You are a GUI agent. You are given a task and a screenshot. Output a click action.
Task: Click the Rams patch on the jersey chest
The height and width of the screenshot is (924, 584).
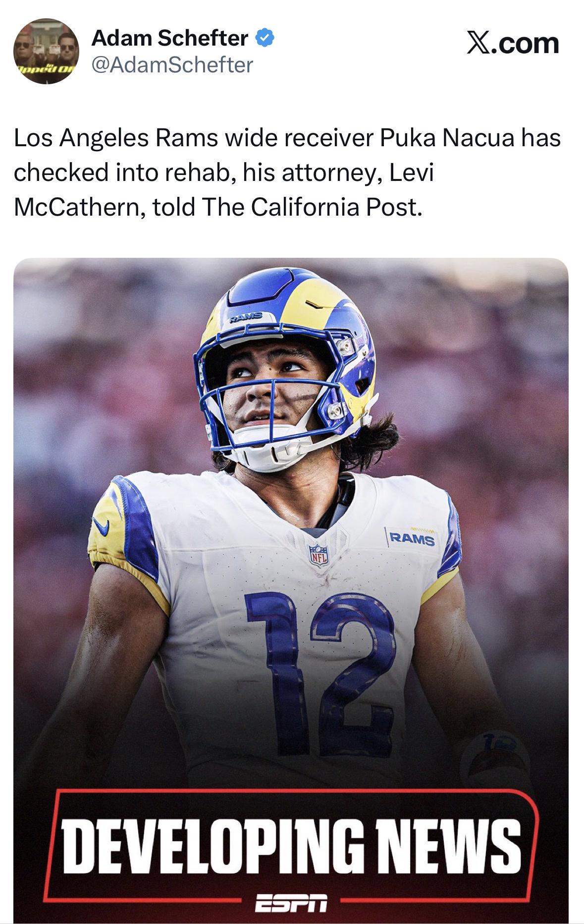pyautogui.click(x=412, y=538)
